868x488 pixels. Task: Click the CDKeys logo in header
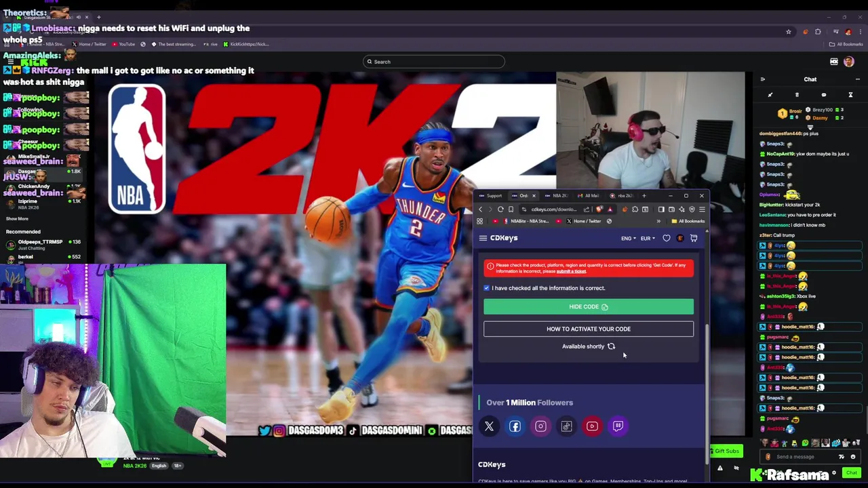pyautogui.click(x=504, y=238)
